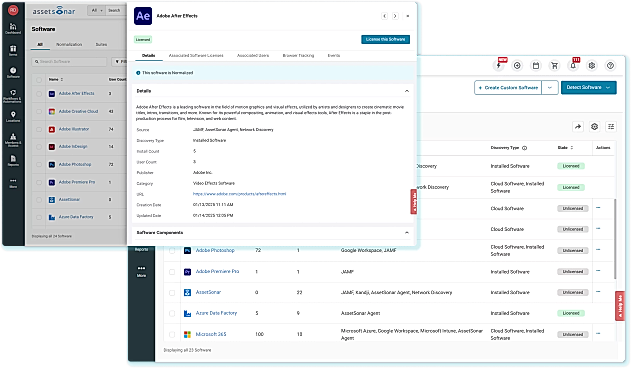
Task: Click the red Help Me tab on right edge
Action: [620, 306]
